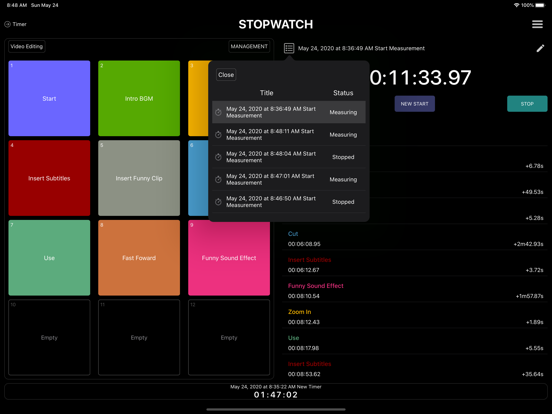Select the 8:48:11 AM Start Measurement row

289,134
